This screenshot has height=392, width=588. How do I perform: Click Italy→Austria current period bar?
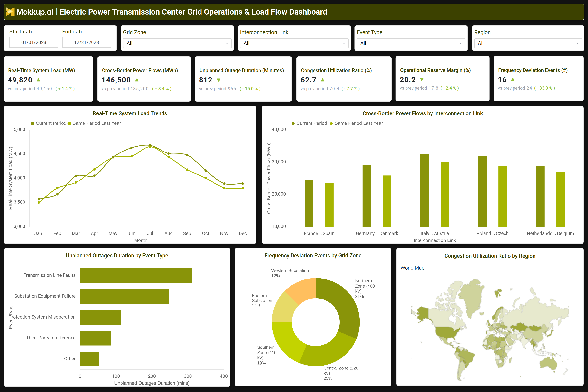425,191
